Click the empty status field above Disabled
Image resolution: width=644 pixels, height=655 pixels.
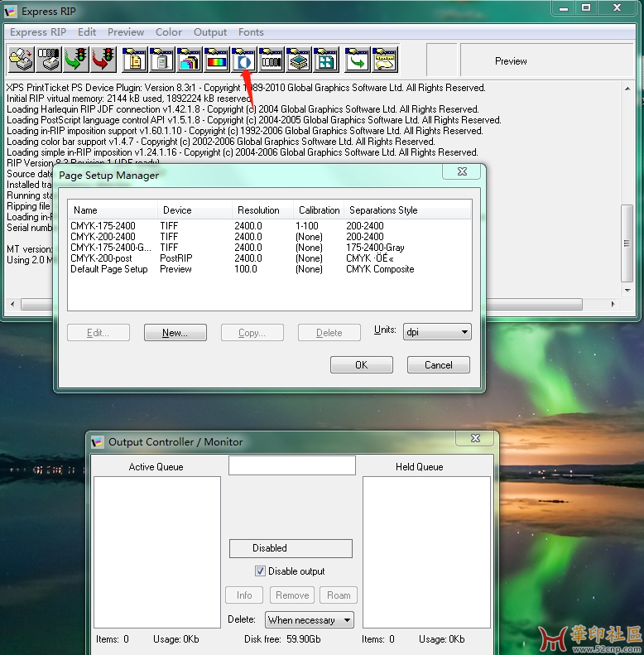pos(292,465)
